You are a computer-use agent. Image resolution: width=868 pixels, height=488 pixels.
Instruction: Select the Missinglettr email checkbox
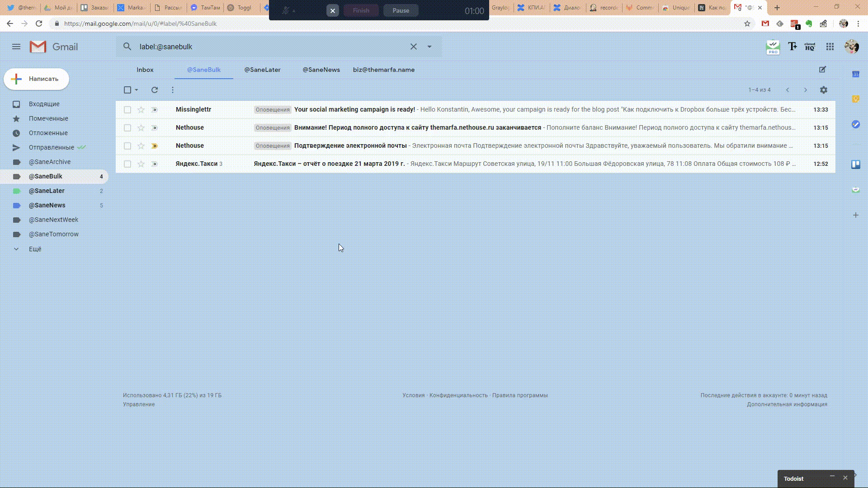coord(127,110)
